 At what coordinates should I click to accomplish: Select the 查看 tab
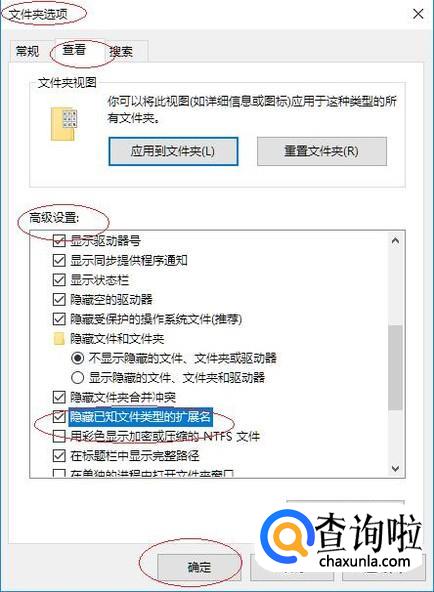[75, 49]
